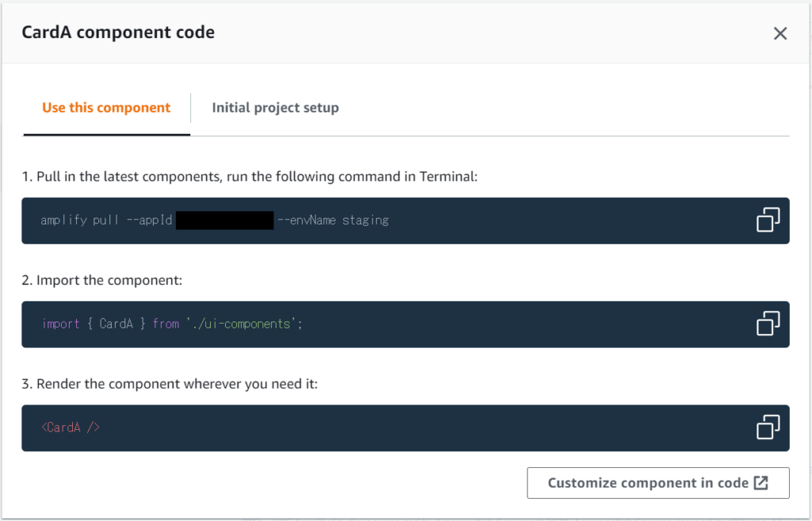This screenshot has height=521, width=812.
Task: Switch to Initial project setup tab
Action: [x=275, y=108]
